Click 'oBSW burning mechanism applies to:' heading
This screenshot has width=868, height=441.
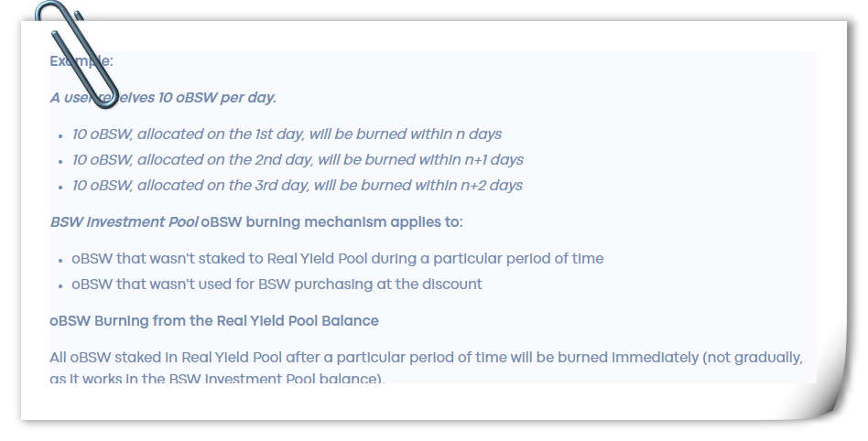point(331,222)
